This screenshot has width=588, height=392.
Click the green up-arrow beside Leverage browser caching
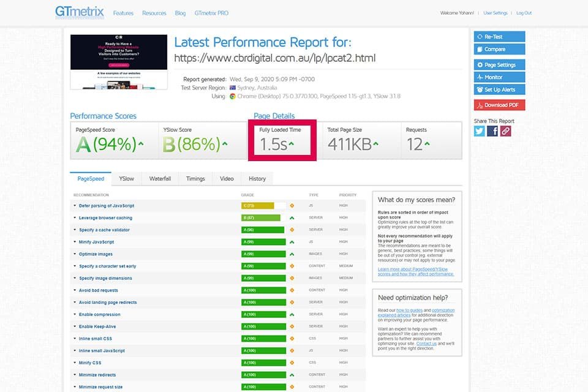[x=292, y=218]
